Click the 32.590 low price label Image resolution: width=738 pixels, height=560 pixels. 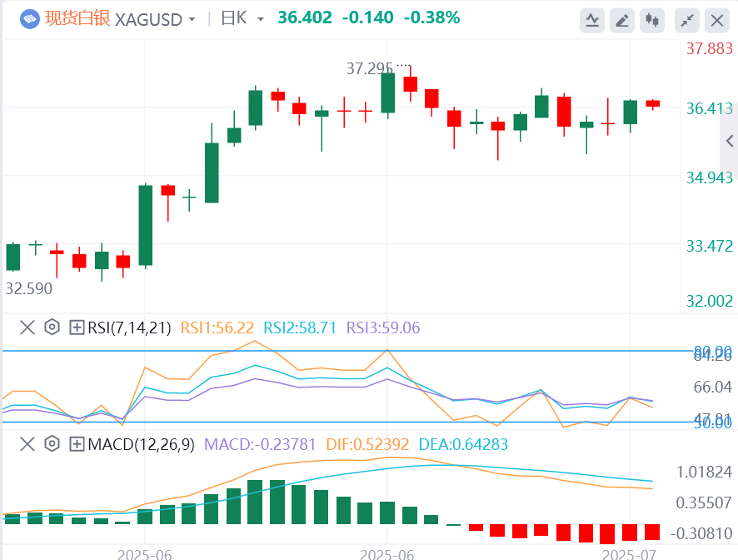(28, 288)
